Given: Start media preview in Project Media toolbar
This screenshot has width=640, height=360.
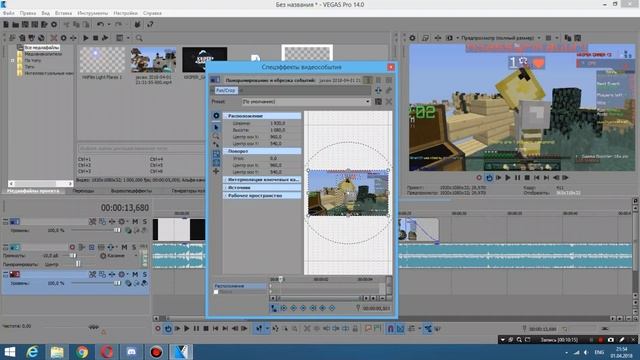Looking at the screenshot, I should (86, 38).
